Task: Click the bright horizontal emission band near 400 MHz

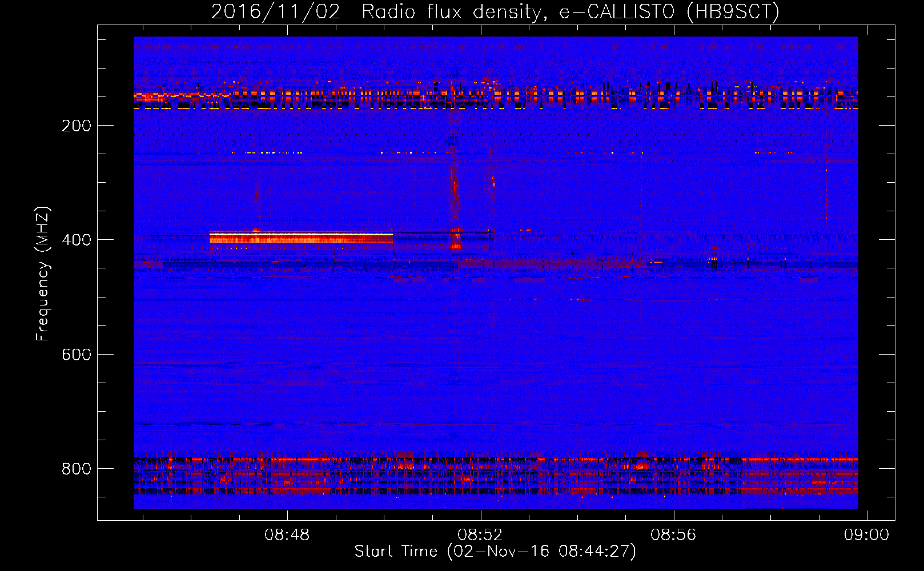Action: coord(301,237)
